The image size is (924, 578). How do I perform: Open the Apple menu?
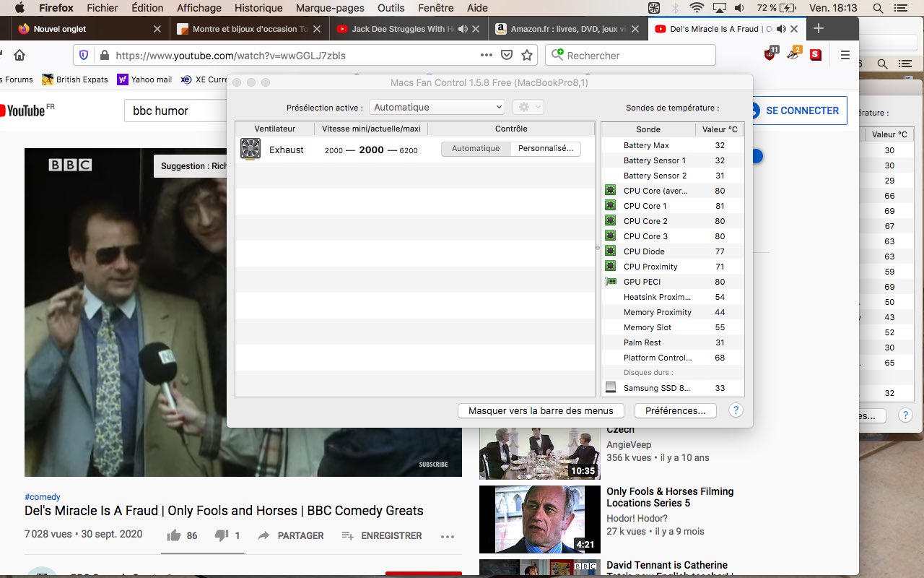pos(19,8)
